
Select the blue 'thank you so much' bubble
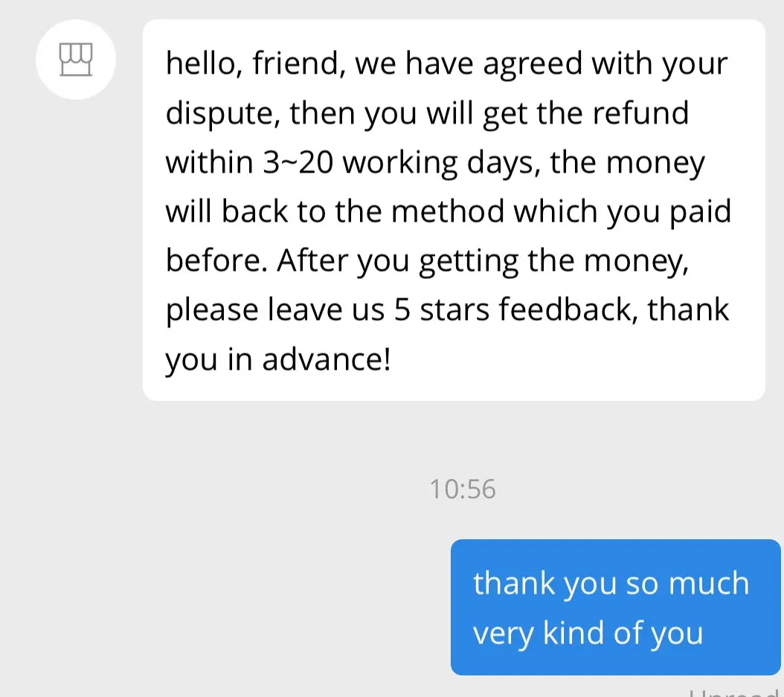click(x=615, y=607)
